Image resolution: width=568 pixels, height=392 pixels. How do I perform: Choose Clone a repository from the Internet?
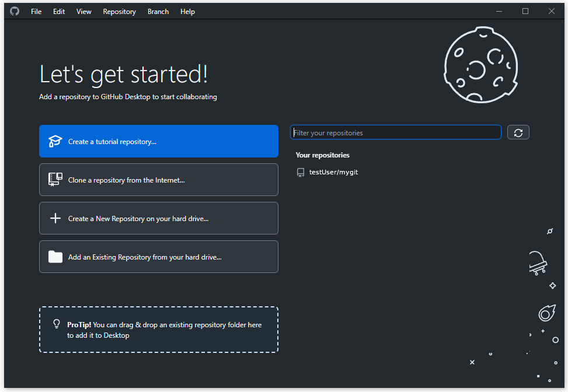[x=158, y=180]
